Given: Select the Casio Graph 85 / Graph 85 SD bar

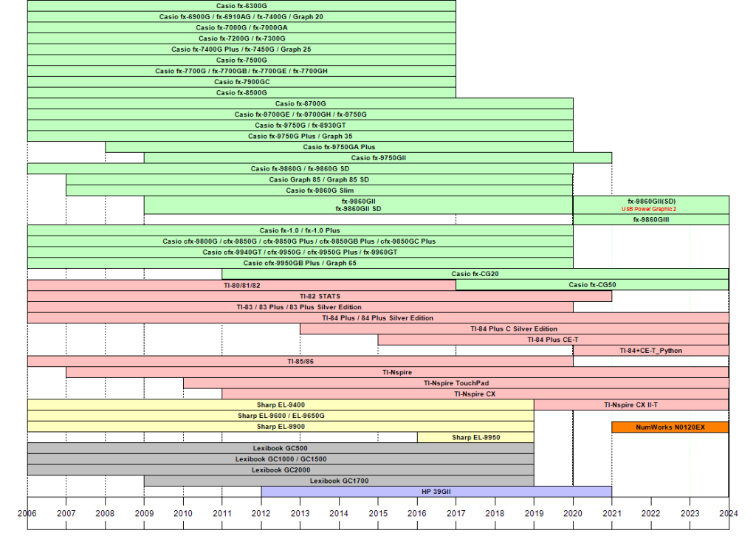Looking at the screenshot, I should click(319, 179).
